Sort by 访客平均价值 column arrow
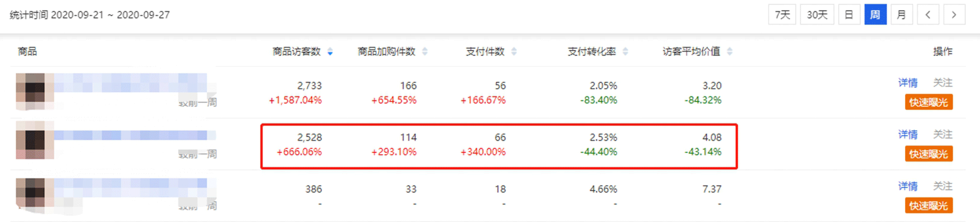Image resolution: width=980 pixels, height=222 pixels. coord(730,52)
